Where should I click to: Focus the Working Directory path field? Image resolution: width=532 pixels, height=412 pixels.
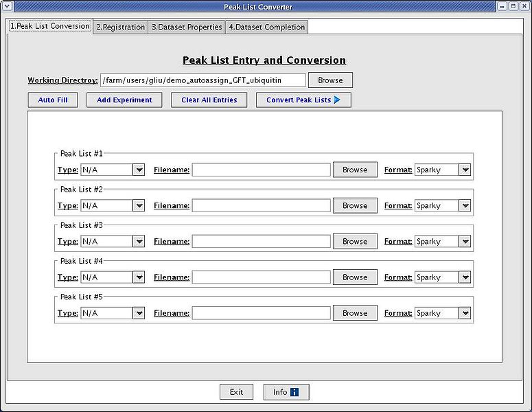coord(203,80)
